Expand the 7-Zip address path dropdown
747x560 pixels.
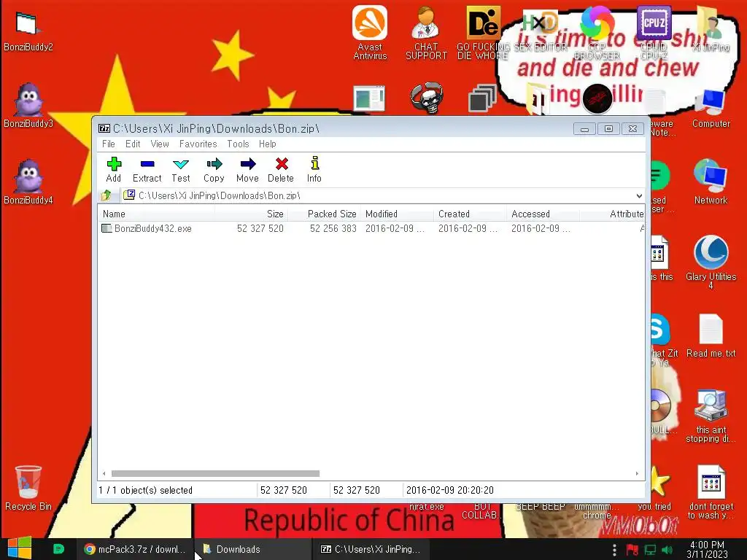click(639, 195)
